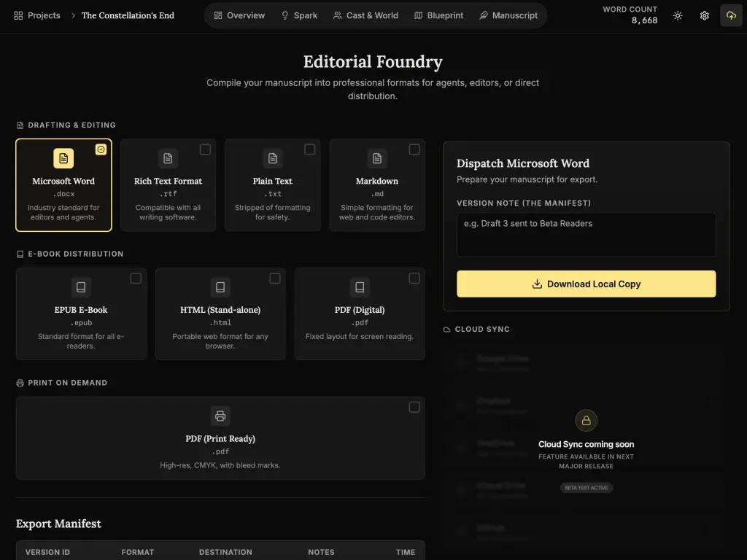Click the Microsoft Word document icon
The height and width of the screenshot is (560, 747).
tap(63, 158)
